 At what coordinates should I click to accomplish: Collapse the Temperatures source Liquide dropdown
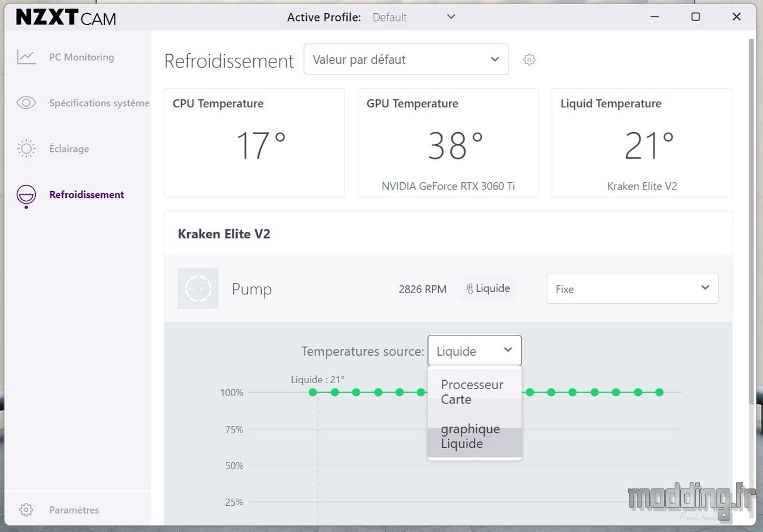pyautogui.click(x=474, y=351)
